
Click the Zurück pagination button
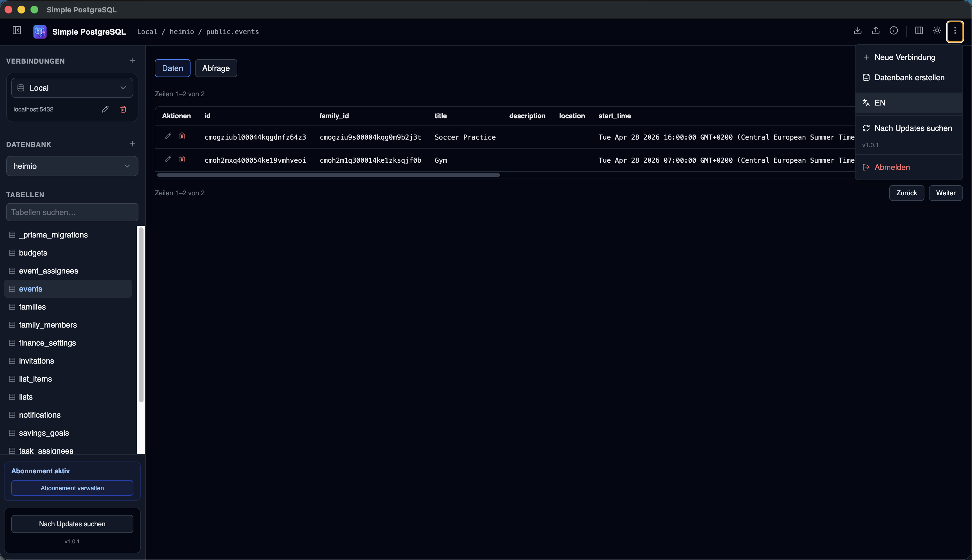pos(906,193)
